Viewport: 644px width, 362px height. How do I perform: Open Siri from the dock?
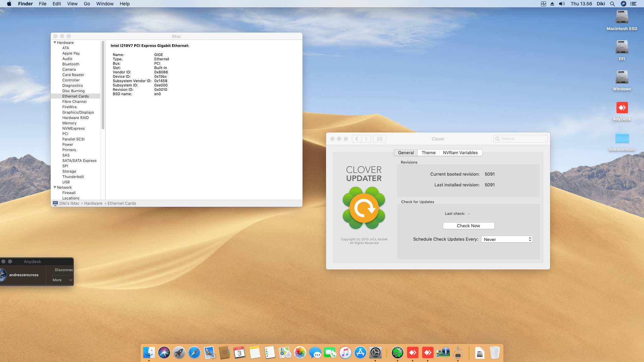(164, 353)
